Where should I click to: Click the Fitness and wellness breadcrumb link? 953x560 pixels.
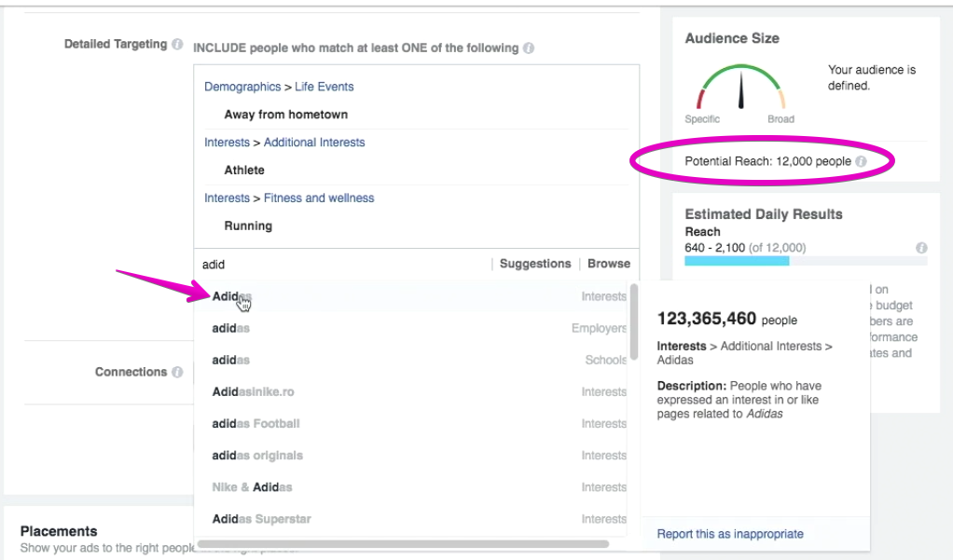click(x=319, y=198)
